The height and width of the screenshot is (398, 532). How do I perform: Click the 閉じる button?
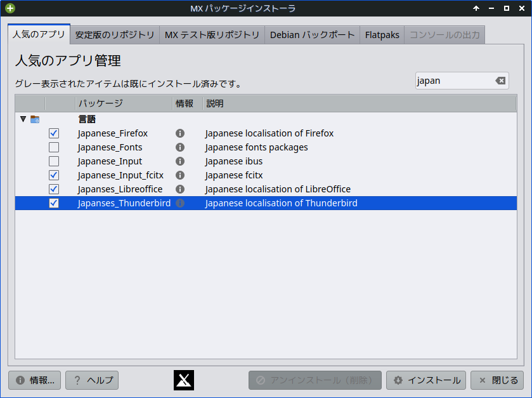[x=497, y=380]
